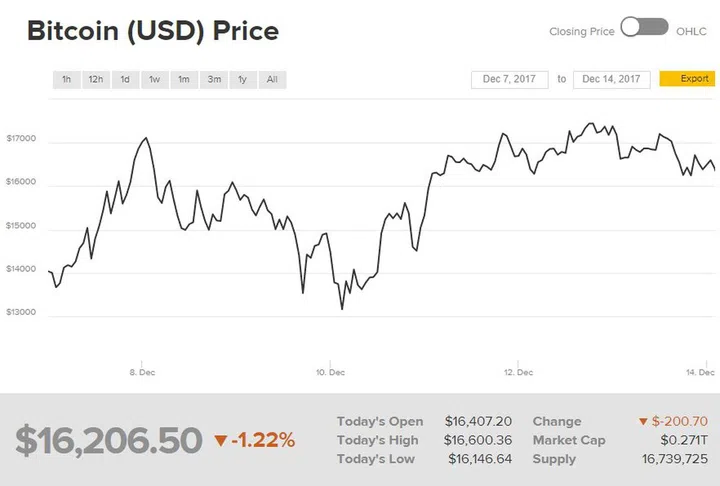720x486 pixels.
Task: Select the 1m range option
Action: click(184, 80)
